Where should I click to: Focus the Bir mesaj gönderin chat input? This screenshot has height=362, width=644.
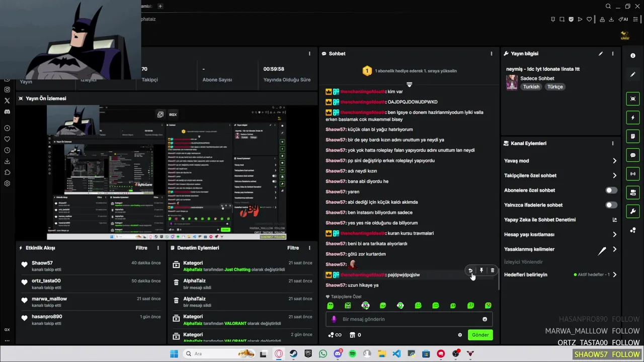(x=409, y=319)
